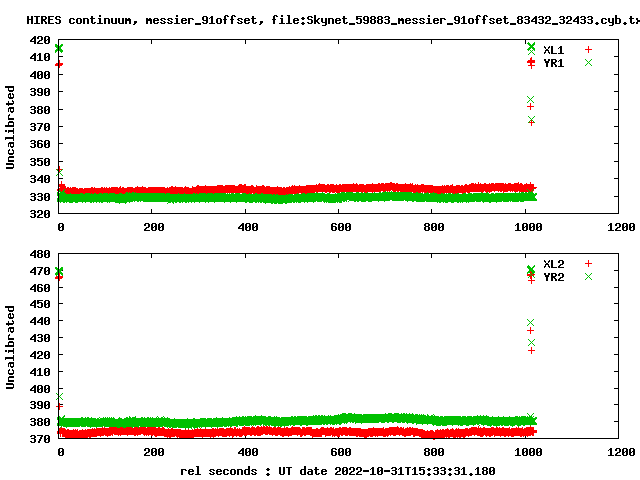Image resolution: width=640 pixels, height=480 pixels.
Task: Click the 350 tick label on top plot
Action: 40,162
